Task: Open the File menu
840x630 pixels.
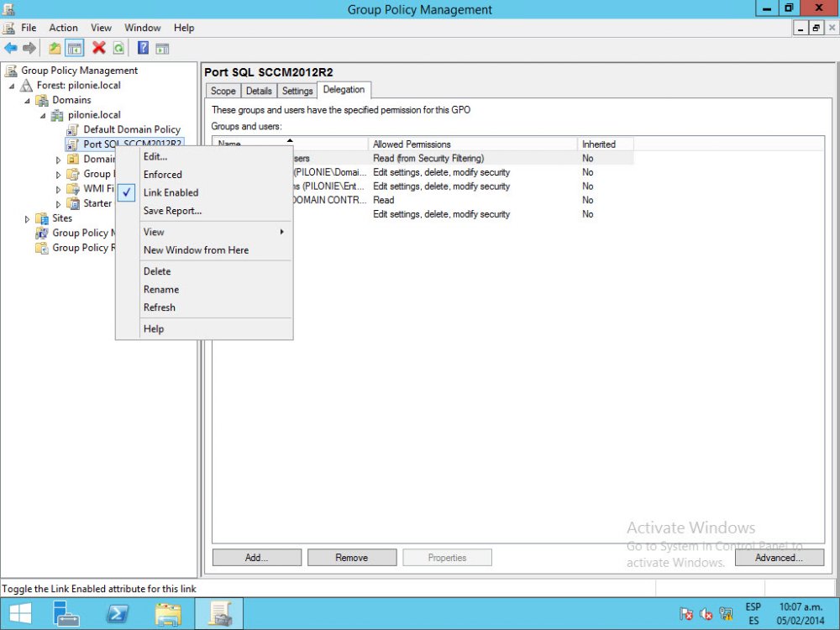Action: point(29,28)
